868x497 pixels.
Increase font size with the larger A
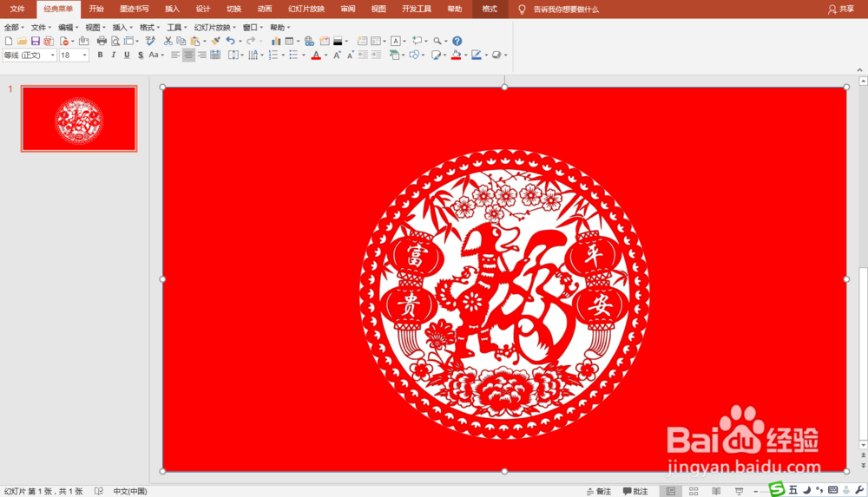click(337, 55)
